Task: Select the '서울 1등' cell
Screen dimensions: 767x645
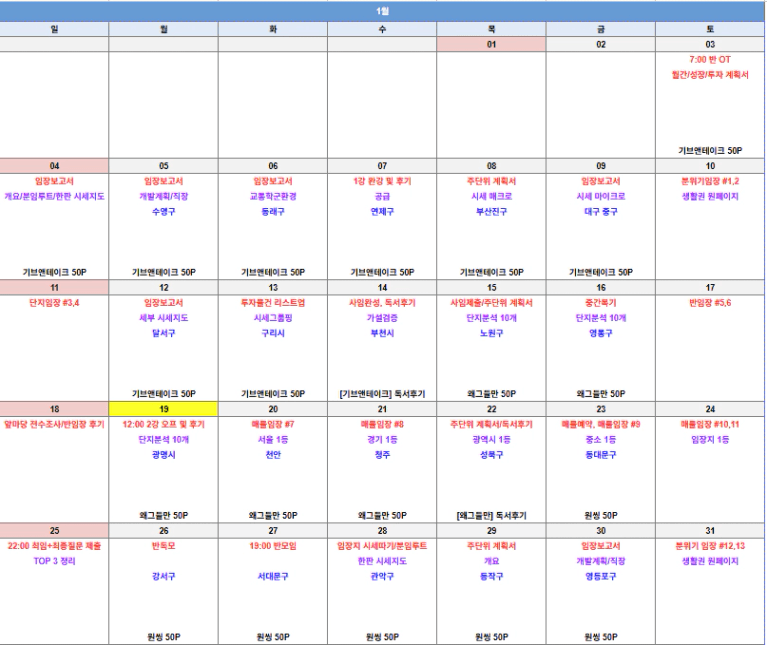Action: [x=273, y=440]
